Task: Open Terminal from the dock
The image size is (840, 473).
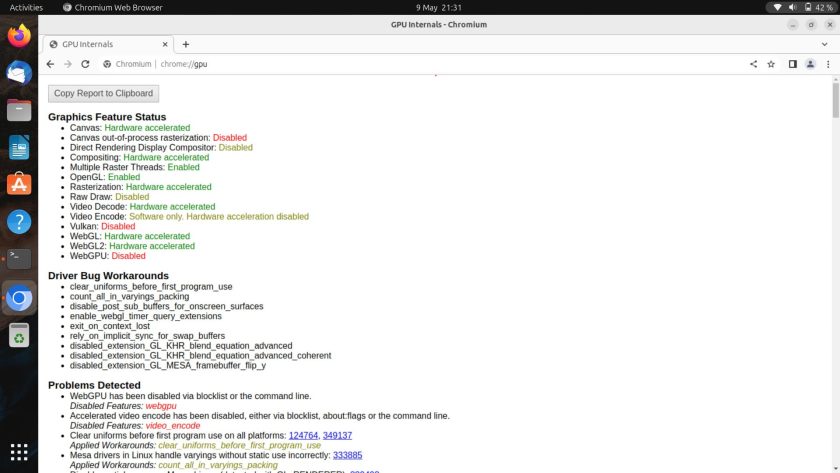Action: pos(19,259)
